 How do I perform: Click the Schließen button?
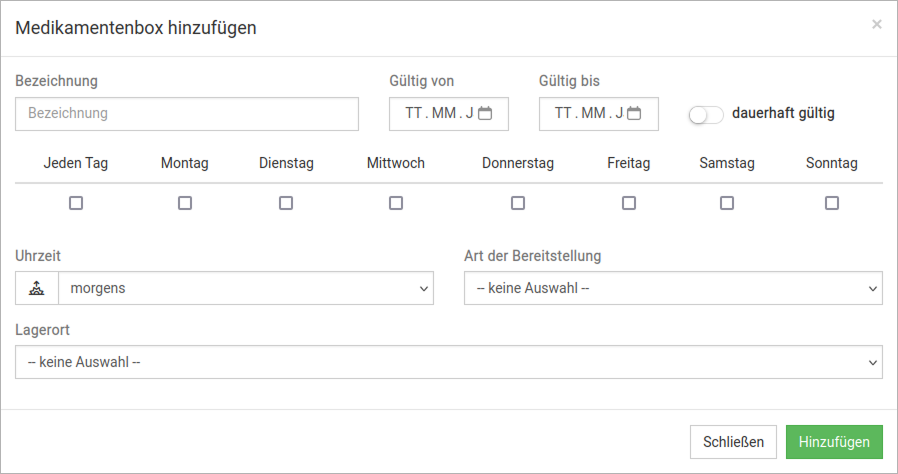pos(733,441)
